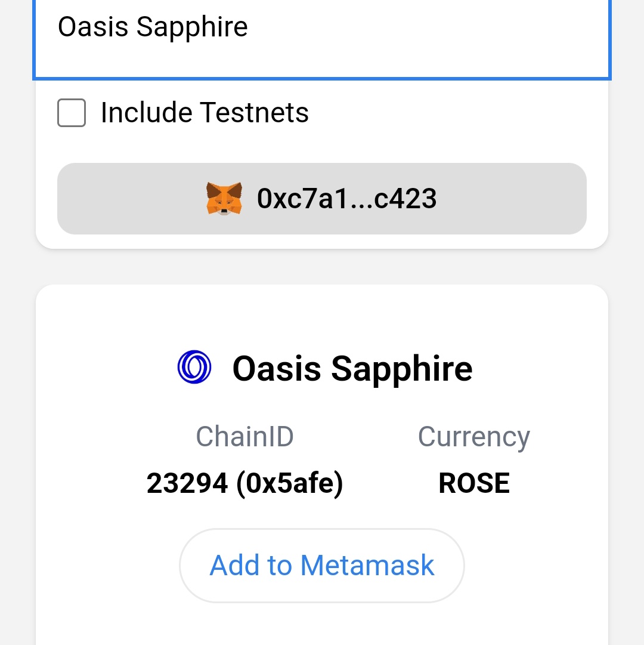Click the word "Sapphire" in search field
Image resolution: width=644 pixels, height=645 pixels.
[x=192, y=28]
